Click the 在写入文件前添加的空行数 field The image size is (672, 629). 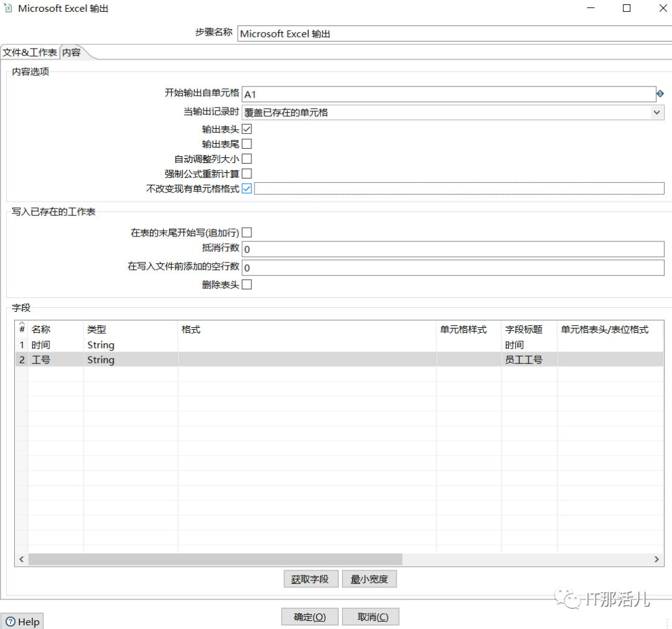tap(453, 268)
